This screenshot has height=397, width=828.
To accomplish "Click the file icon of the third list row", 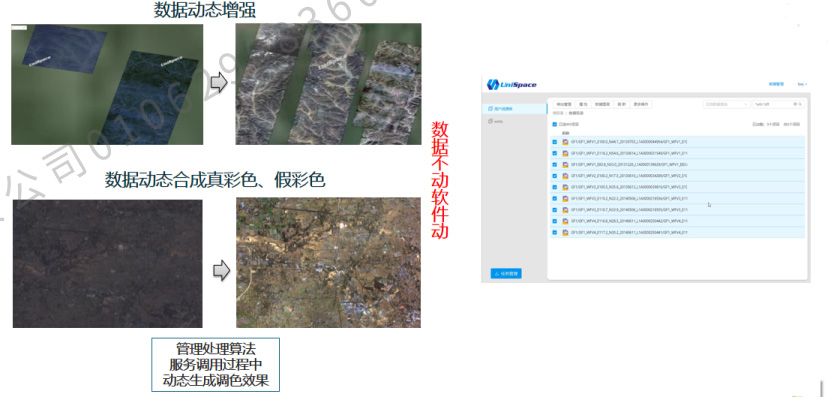I will pyautogui.click(x=565, y=165).
